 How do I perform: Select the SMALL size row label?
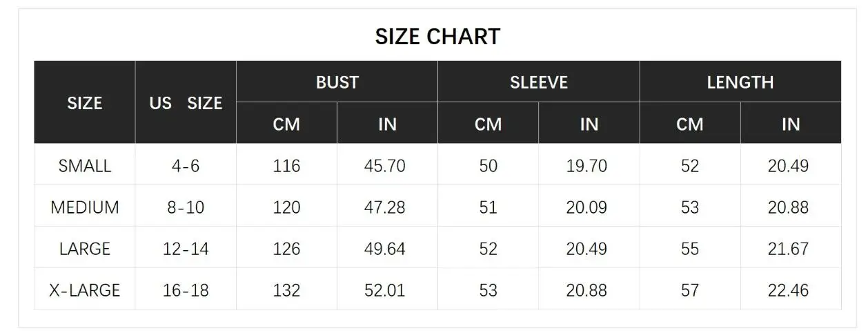click(x=85, y=166)
